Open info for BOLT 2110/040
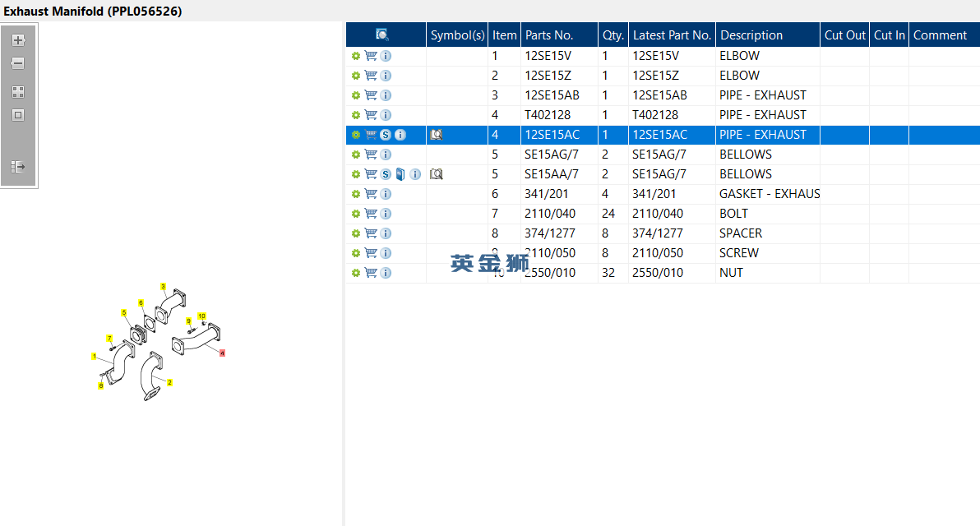980x526 pixels. [x=386, y=214]
